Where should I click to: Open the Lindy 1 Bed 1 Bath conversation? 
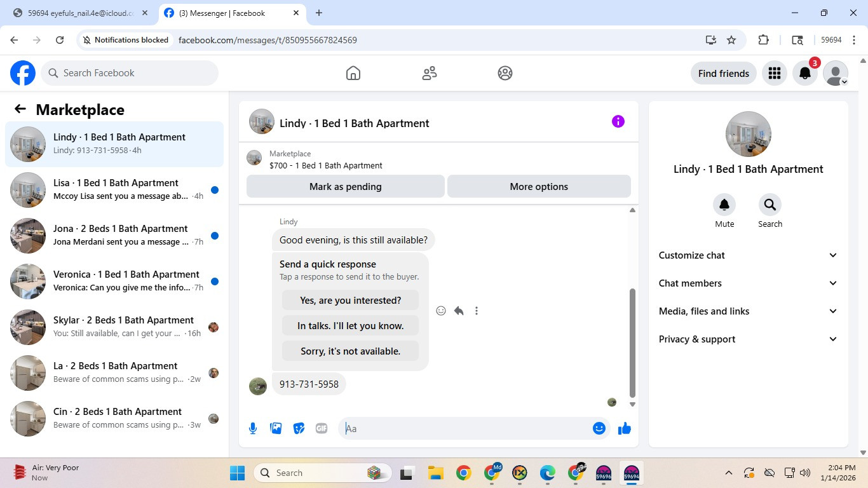(x=114, y=144)
